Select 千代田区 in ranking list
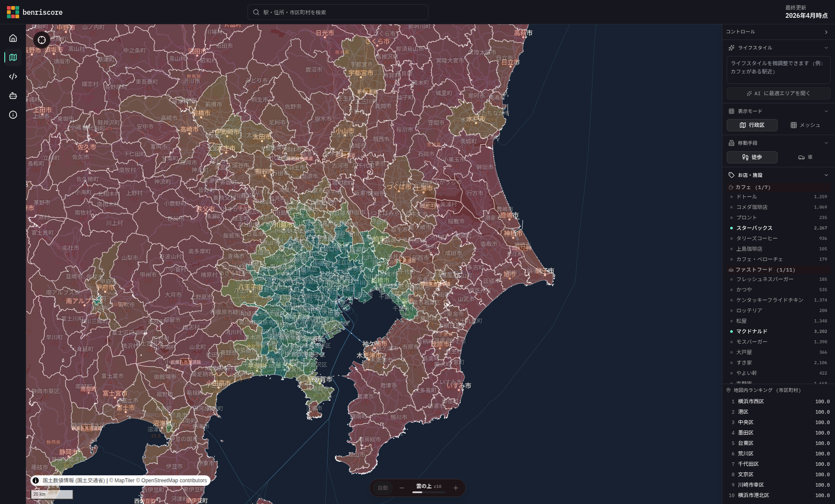Image resolution: width=835 pixels, height=504 pixels. click(x=778, y=464)
